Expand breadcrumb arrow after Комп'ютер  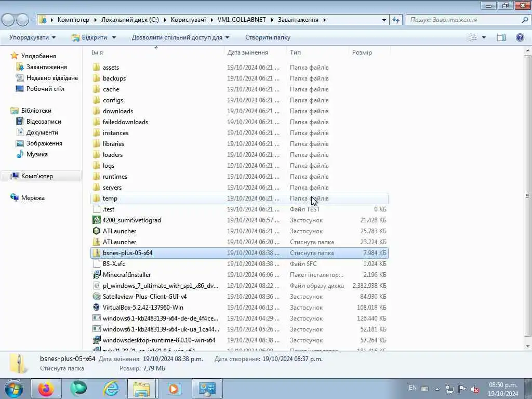(95, 20)
